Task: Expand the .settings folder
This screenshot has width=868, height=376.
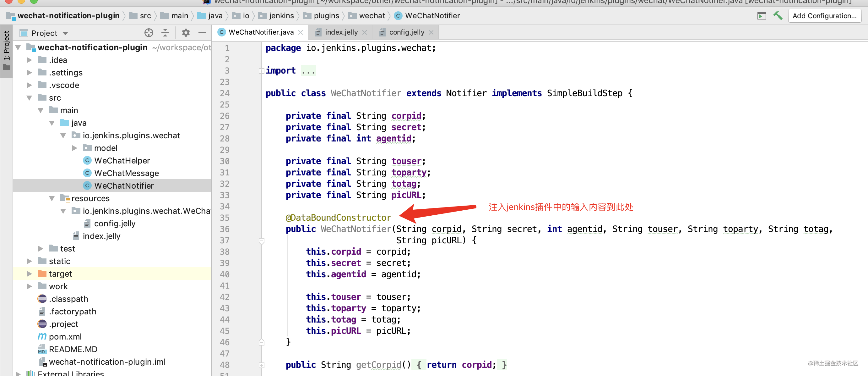Action: click(29, 73)
